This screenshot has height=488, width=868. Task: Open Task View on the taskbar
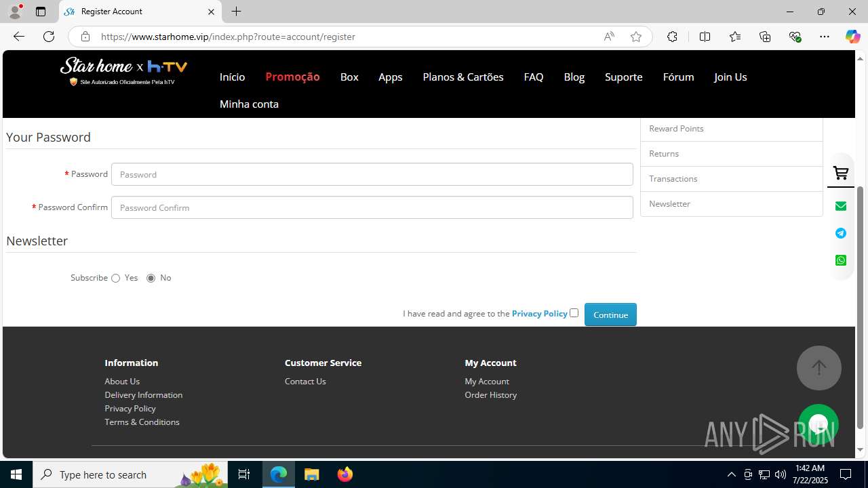click(244, 474)
